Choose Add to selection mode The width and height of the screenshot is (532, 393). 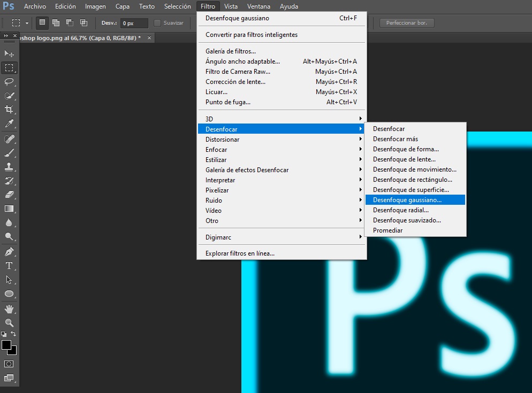pyautogui.click(x=56, y=22)
